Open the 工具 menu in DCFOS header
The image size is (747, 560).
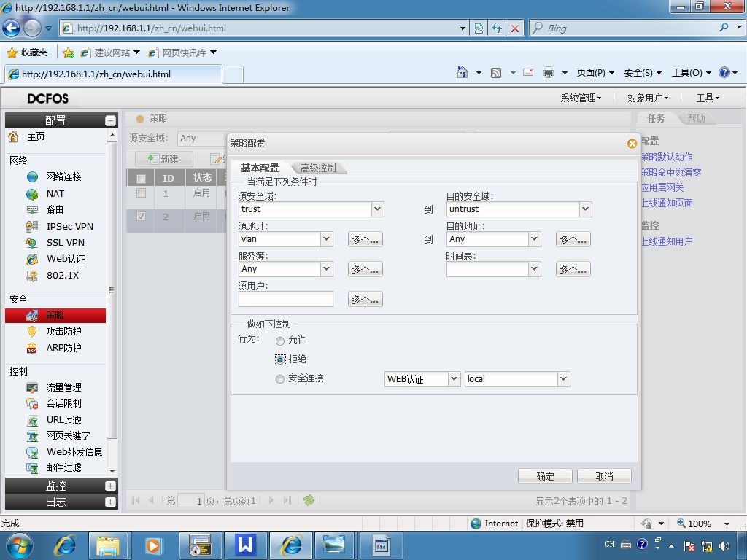point(708,98)
